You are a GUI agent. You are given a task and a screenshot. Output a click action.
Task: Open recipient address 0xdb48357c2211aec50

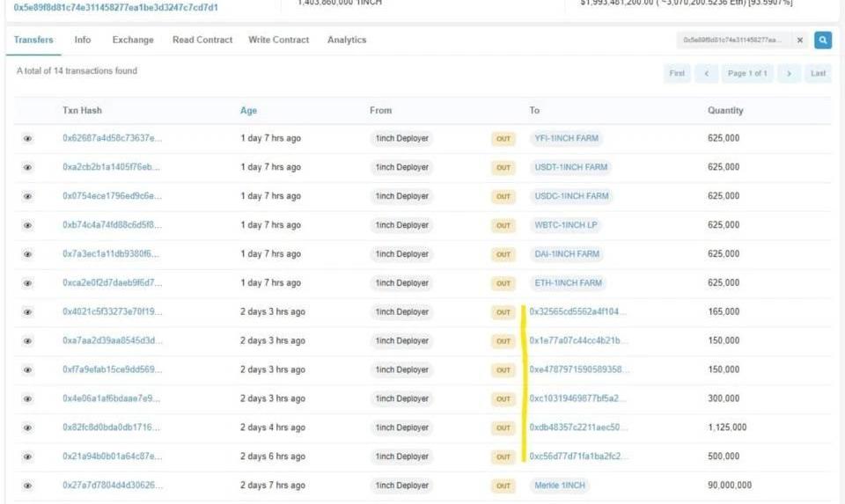(578, 427)
